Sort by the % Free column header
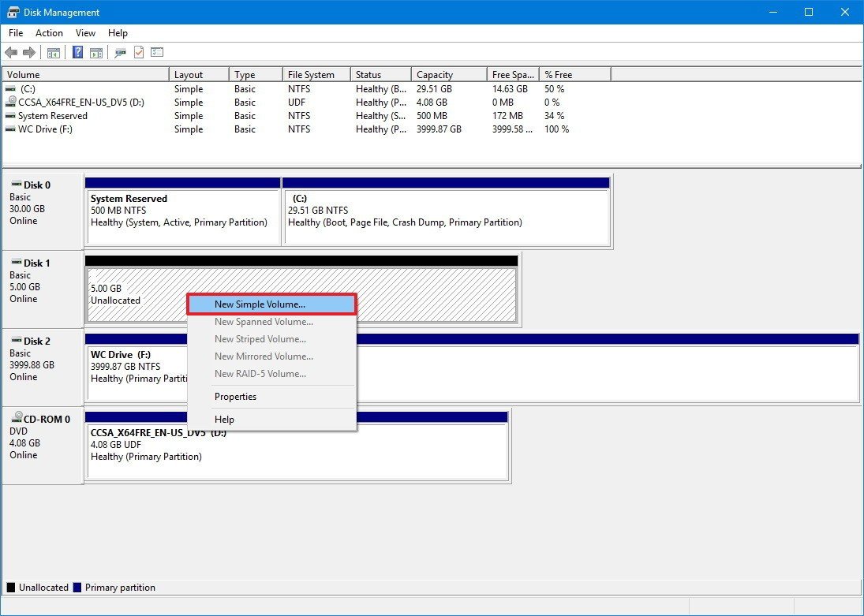Screen dimensions: 864x616 pyautogui.click(x=574, y=74)
